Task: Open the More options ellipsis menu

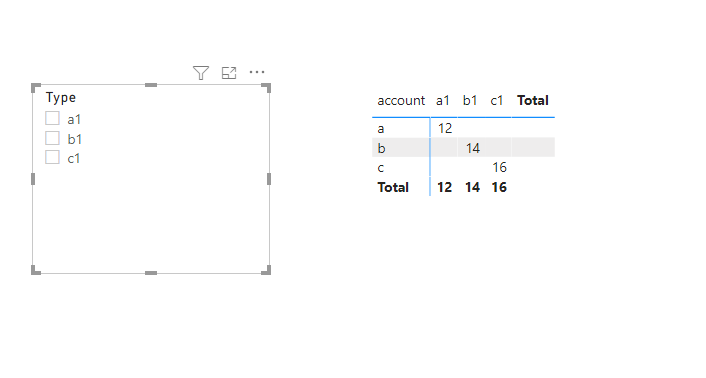Action: click(257, 72)
